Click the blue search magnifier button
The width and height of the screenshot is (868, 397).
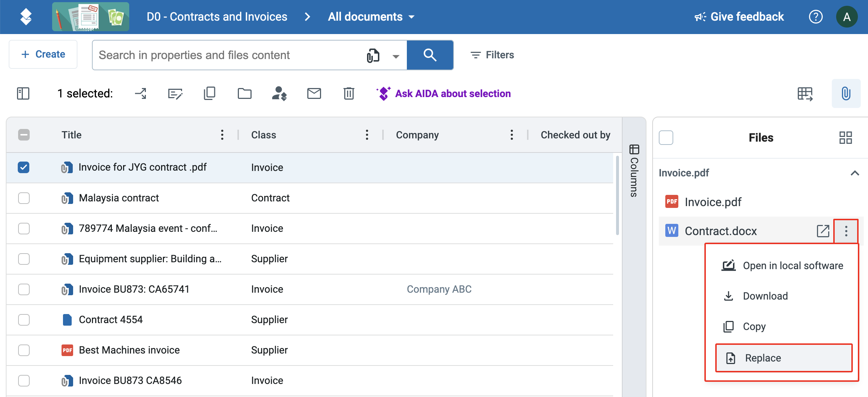click(430, 55)
